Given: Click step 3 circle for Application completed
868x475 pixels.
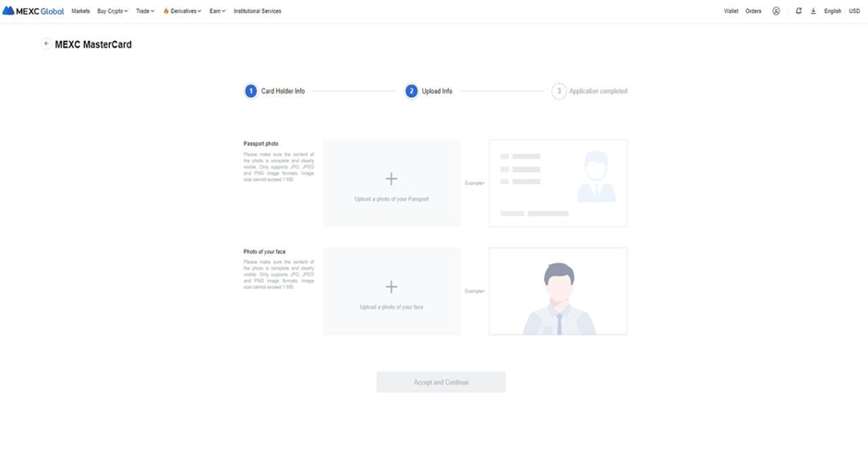Looking at the screenshot, I should (559, 91).
